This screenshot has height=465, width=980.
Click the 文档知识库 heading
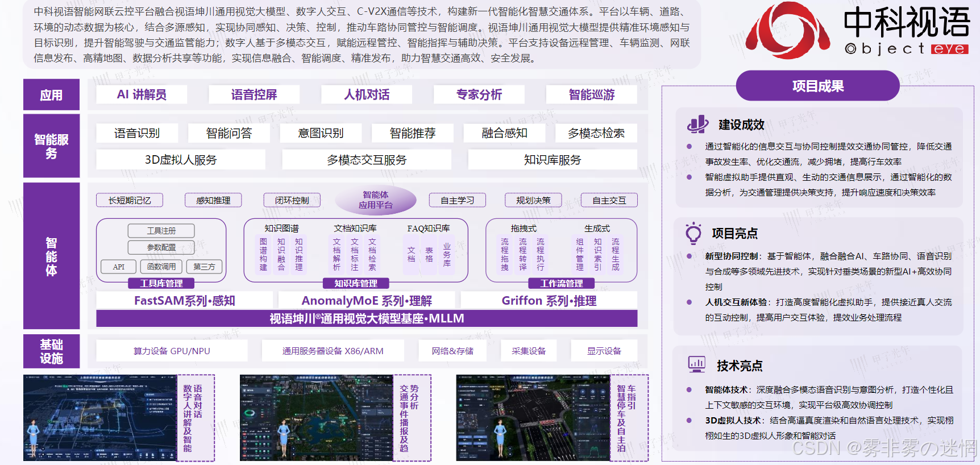pyautogui.click(x=355, y=228)
